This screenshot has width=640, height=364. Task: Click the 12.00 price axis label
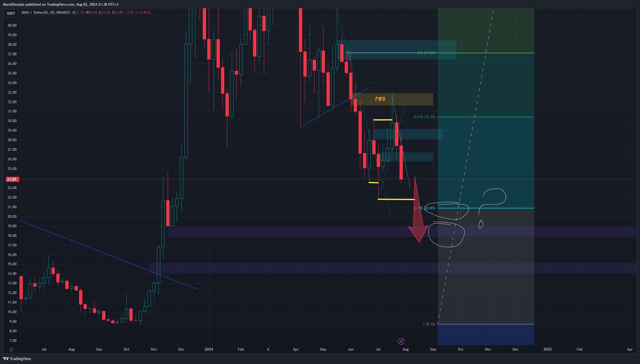(12, 293)
